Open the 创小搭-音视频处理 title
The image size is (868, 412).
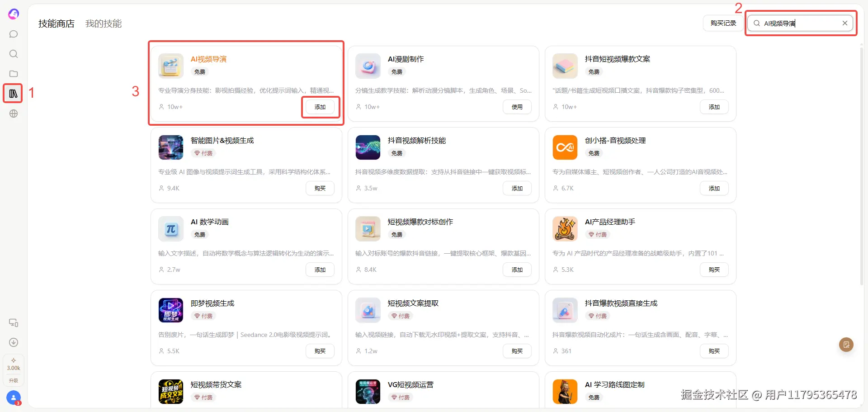(x=615, y=141)
